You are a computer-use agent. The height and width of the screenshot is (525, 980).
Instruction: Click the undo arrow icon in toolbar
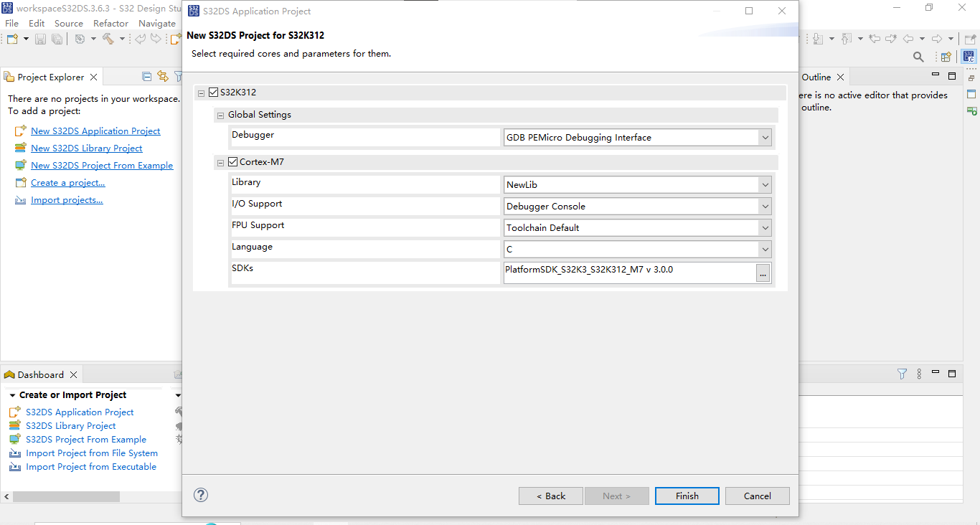[141, 39]
